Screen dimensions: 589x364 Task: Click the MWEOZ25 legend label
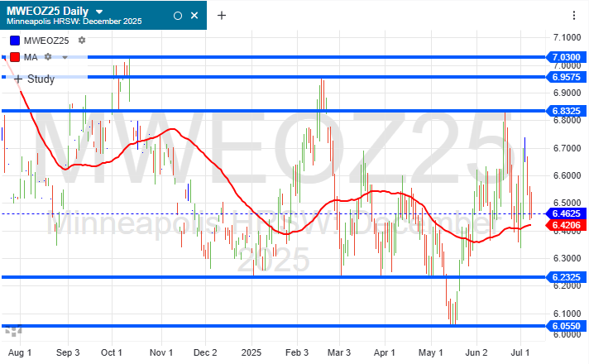46,41
